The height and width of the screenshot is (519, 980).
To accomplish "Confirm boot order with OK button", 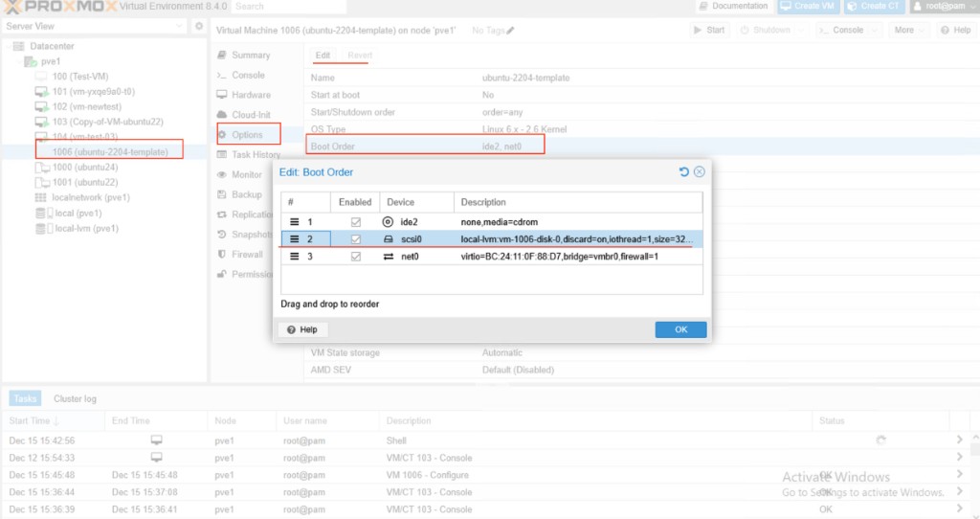I will [680, 329].
